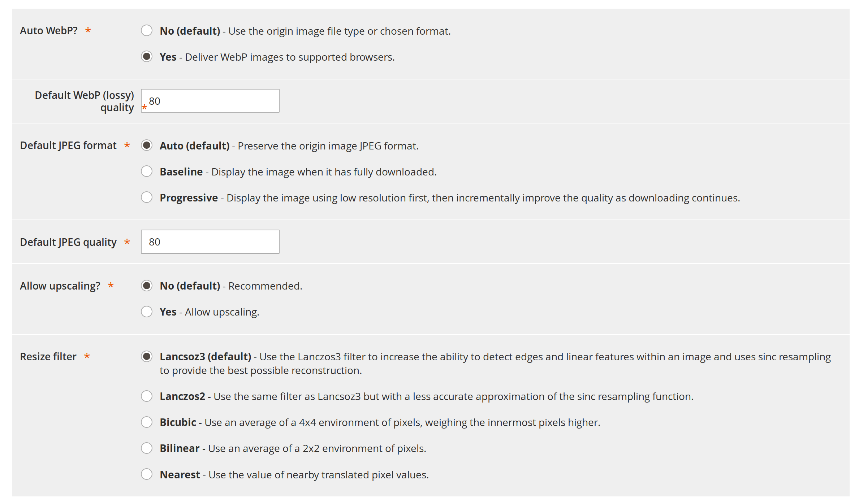
Task: Select "Auto (default)" JPEG format
Action: [x=147, y=145]
